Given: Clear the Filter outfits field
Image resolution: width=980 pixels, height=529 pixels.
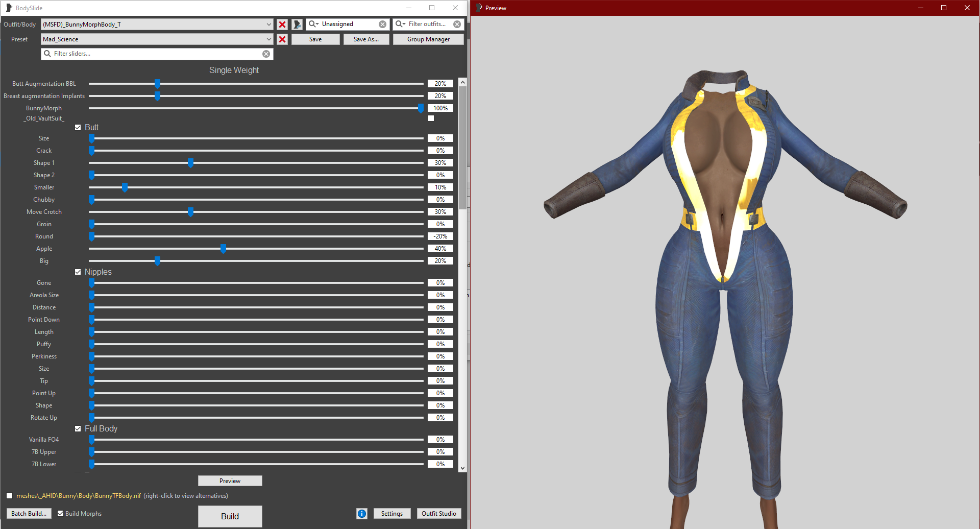Looking at the screenshot, I should [457, 24].
